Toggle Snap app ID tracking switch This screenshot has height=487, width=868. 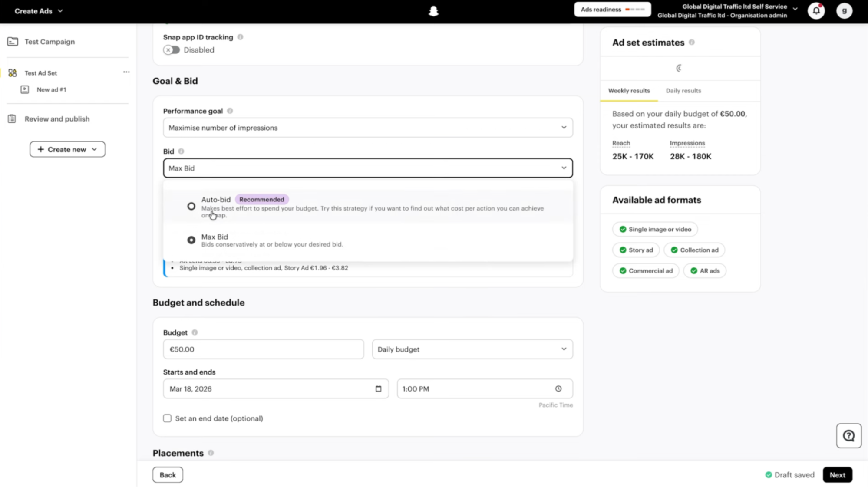click(172, 50)
